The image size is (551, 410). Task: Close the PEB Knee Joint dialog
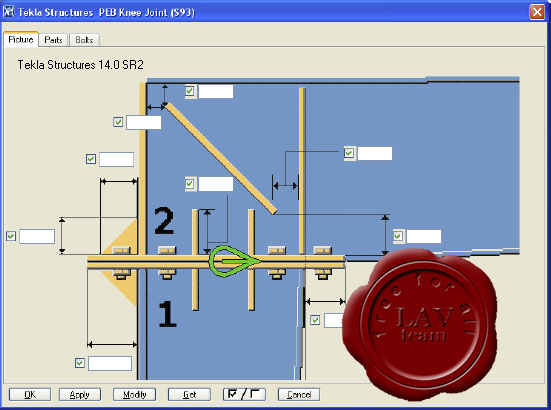click(x=537, y=12)
